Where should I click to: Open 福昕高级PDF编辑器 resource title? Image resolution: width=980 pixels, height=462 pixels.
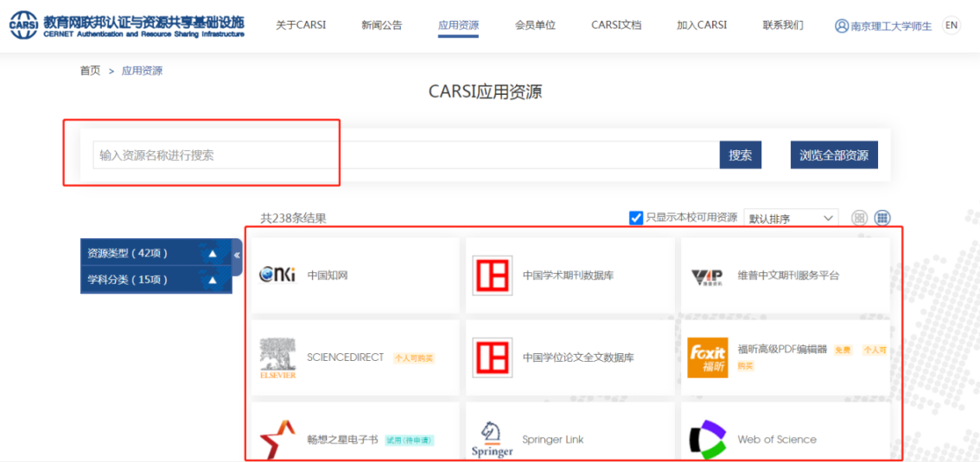click(782, 349)
